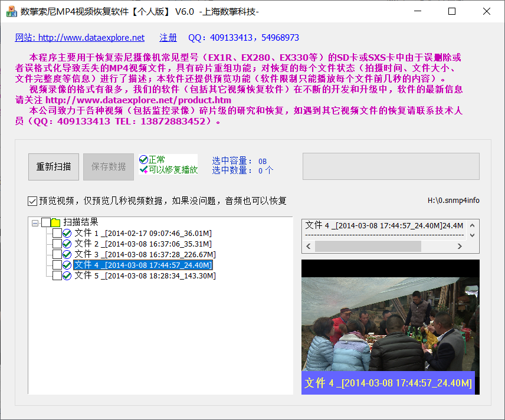Viewport: 505px width, 420px height.
Task: Tick the checkbox for 文件 1
Action: click(x=57, y=233)
